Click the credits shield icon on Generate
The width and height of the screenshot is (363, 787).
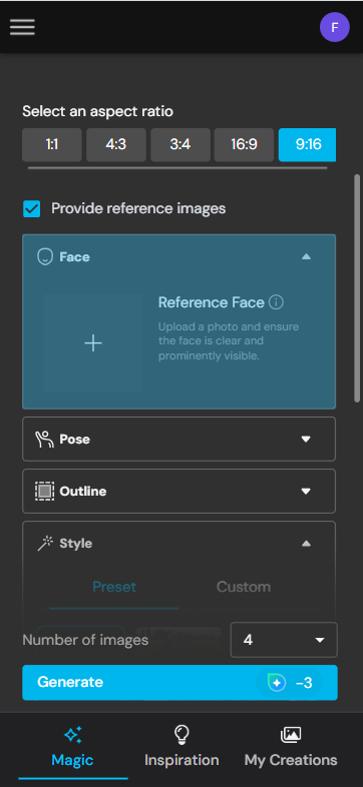(x=277, y=683)
